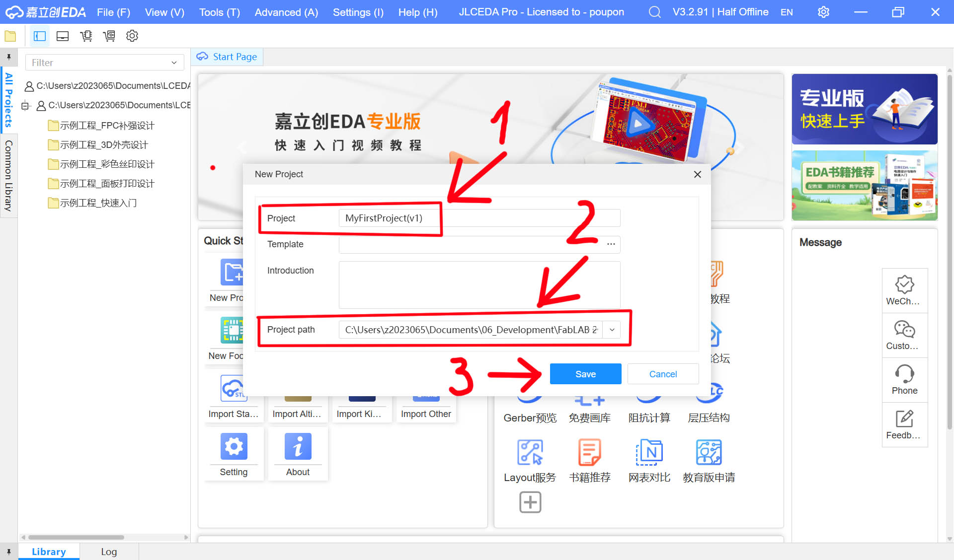This screenshot has height=560, width=954.
Task: Collapse the second Users documents tree node
Action: pos(25,105)
